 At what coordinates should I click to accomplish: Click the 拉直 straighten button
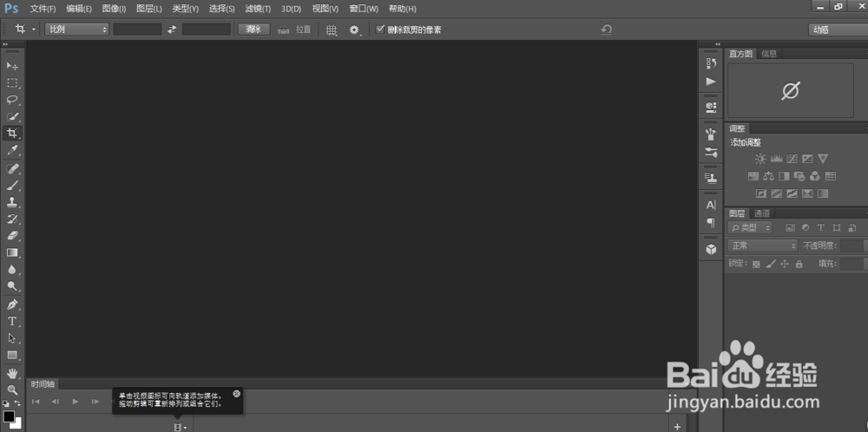click(x=294, y=29)
